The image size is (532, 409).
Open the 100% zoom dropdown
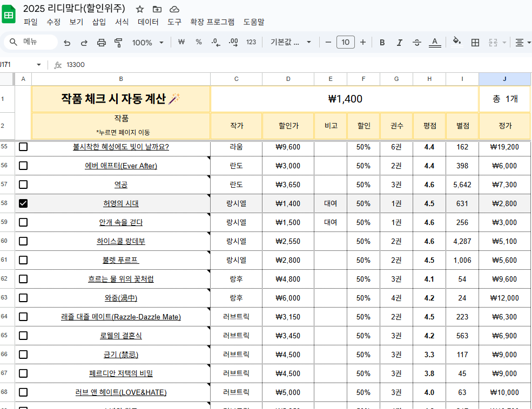click(x=148, y=43)
